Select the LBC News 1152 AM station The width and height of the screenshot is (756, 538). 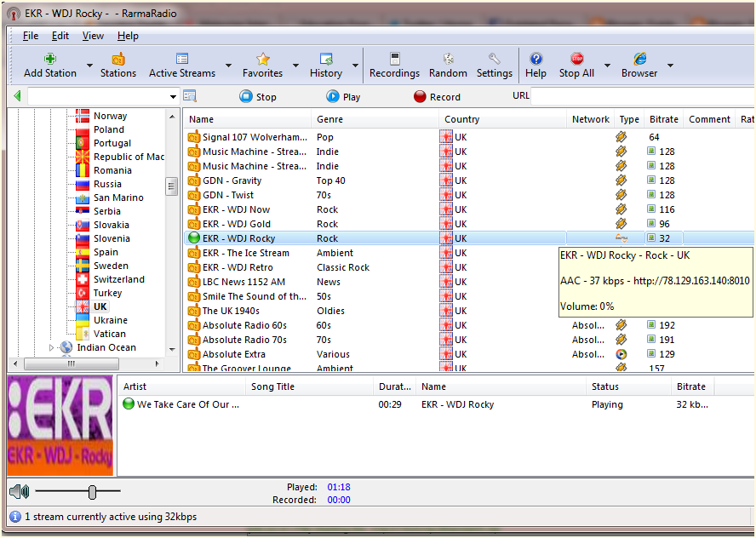coord(243,282)
